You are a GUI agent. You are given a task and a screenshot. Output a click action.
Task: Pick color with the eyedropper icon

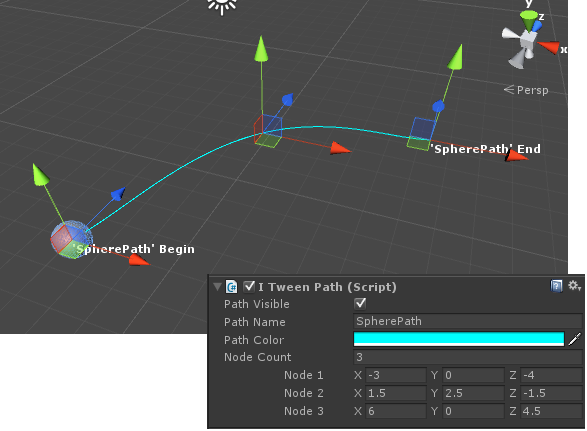pyautogui.click(x=575, y=339)
